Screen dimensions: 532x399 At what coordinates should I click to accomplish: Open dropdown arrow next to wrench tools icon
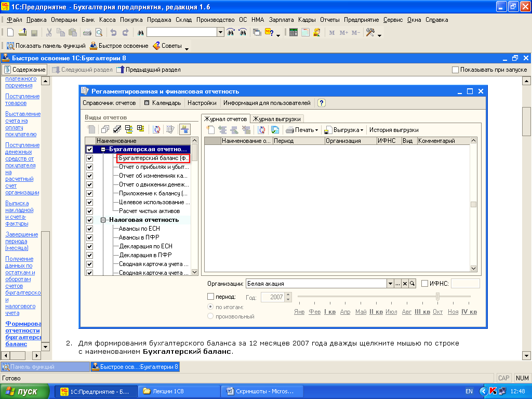pyautogui.click(x=379, y=35)
